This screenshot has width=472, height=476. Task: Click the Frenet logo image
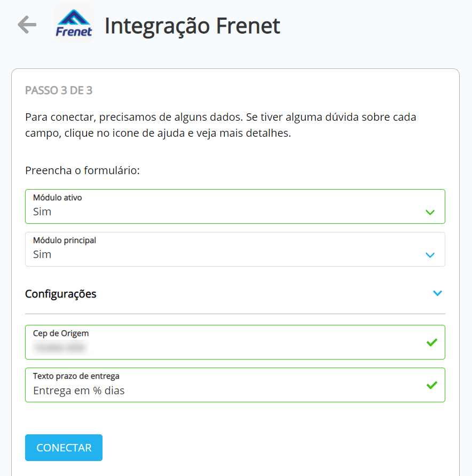coord(74,25)
